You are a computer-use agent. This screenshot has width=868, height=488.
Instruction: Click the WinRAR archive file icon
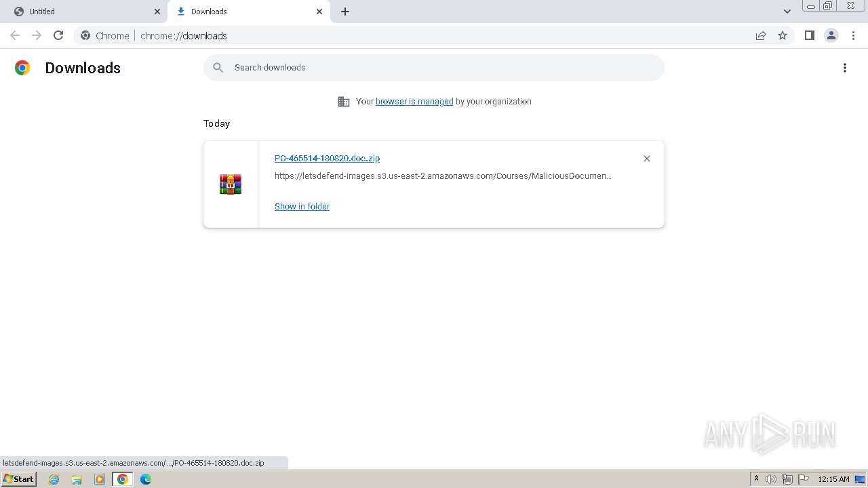click(231, 184)
